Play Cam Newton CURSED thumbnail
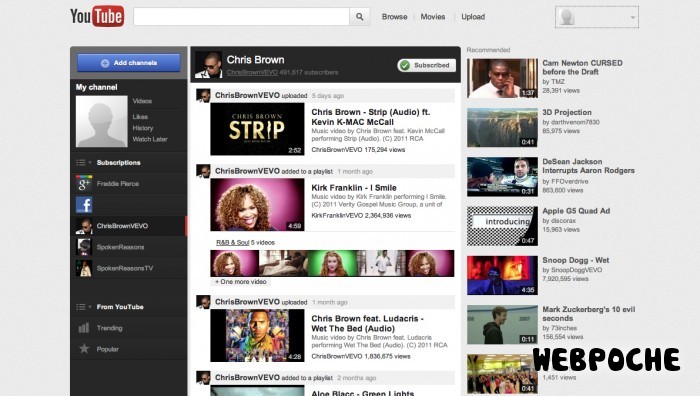700x396 pixels. point(502,78)
